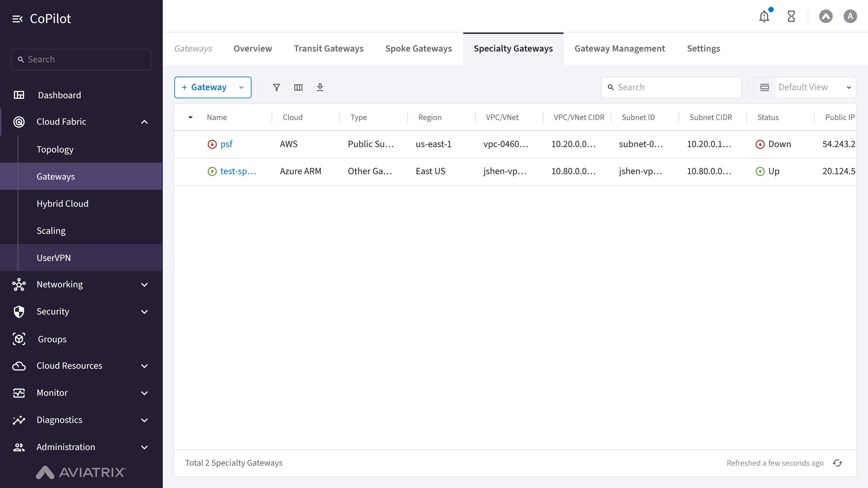Open the Aviatrix controller icon
868x488 pixels.
click(826, 16)
